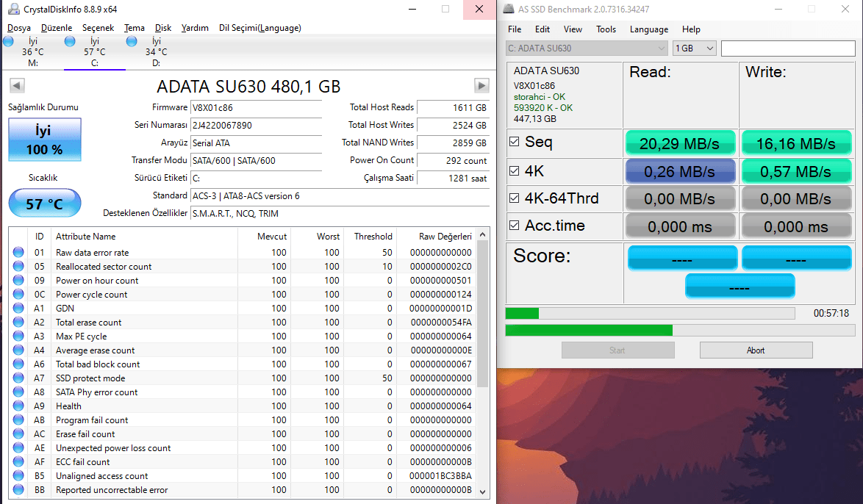Viewport: 863px width, 504px height.
Task: Click the status orb for Program fail count
Action: click(18, 420)
